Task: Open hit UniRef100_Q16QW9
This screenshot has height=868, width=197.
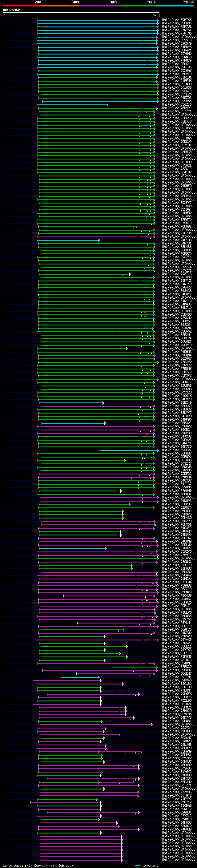Action: 177,731
